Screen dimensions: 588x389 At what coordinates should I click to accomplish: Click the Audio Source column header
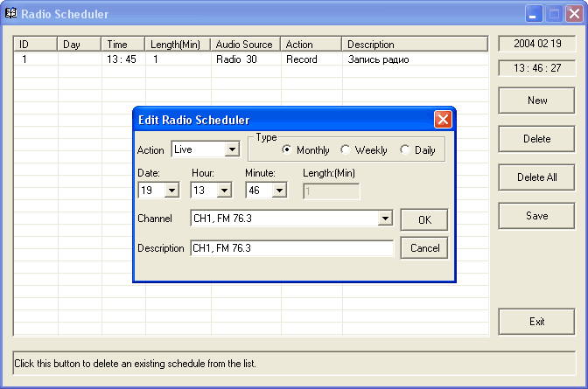[x=246, y=45]
